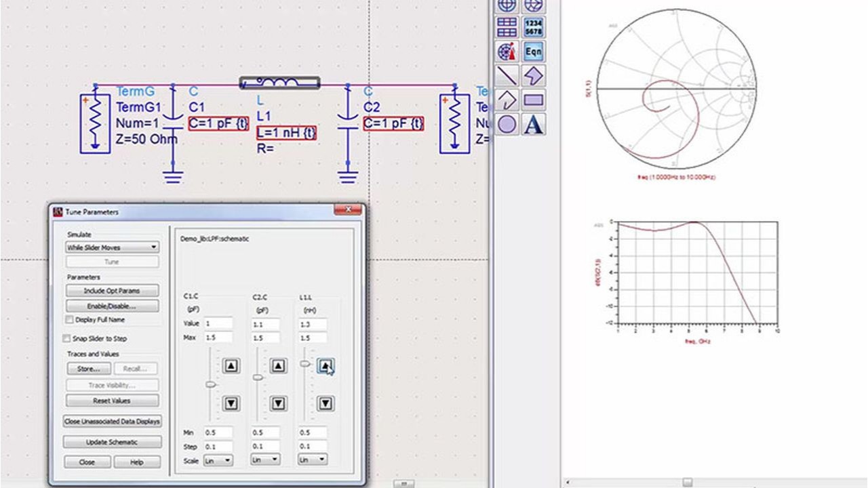868x488 pixels.
Task: Click the 1234 5678 numeric listing icon
Action: coord(534,27)
